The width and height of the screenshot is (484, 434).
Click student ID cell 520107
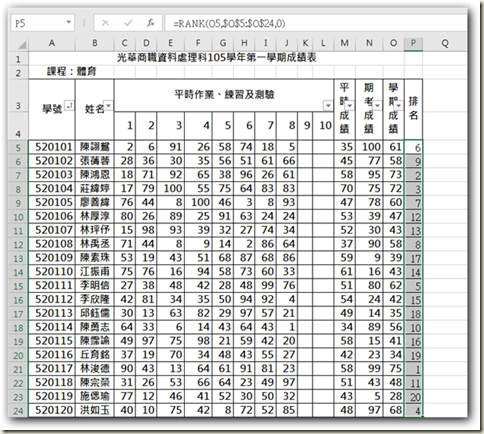52,230
